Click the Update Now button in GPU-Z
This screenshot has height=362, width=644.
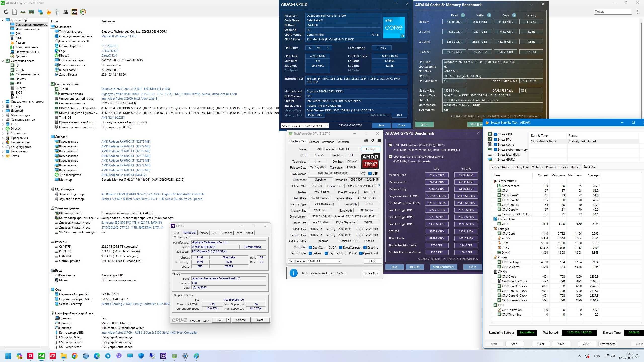(371, 273)
